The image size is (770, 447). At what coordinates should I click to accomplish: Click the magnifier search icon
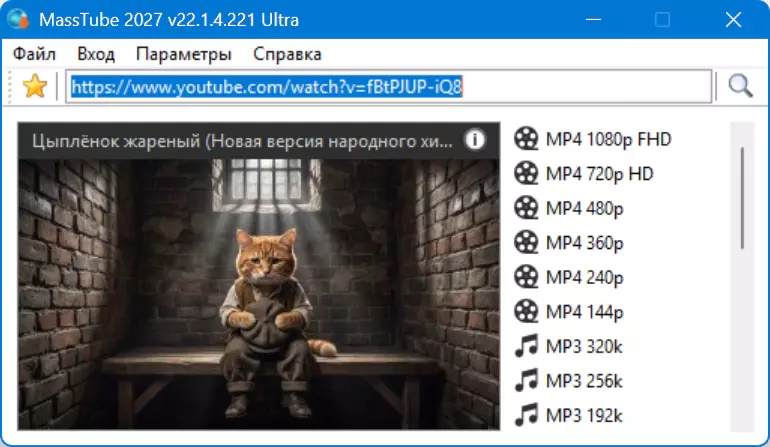point(740,86)
